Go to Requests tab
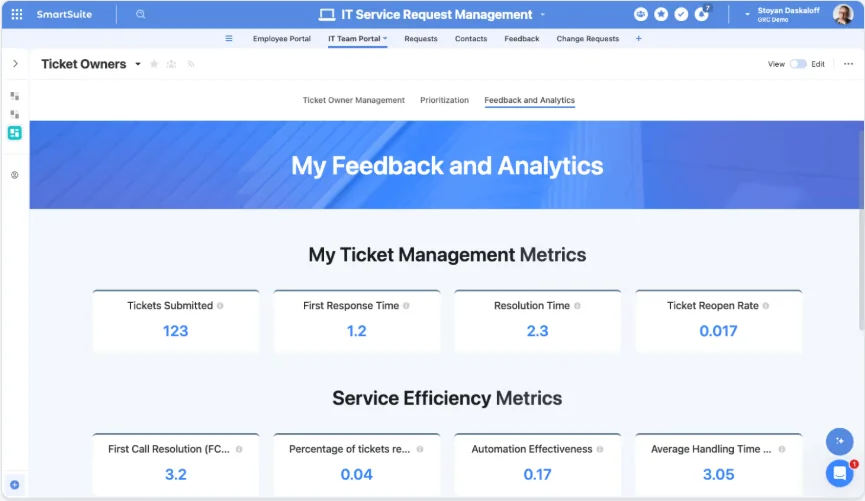The width and height of the screenshot is (865, 501). 420,39
